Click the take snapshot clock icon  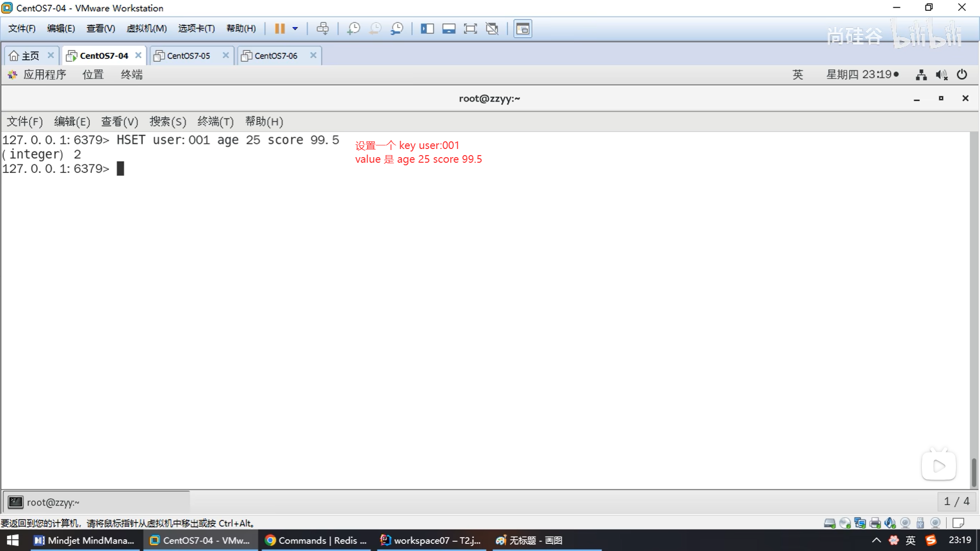click(x=353, y=29)
